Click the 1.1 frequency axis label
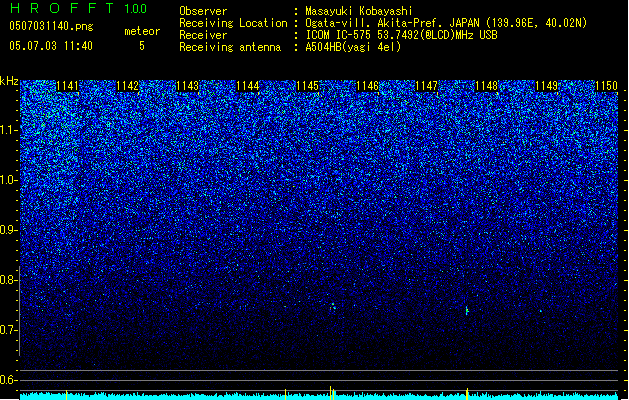Image resolution: width=629 pixels, height=400 pixels. [9, 130]
